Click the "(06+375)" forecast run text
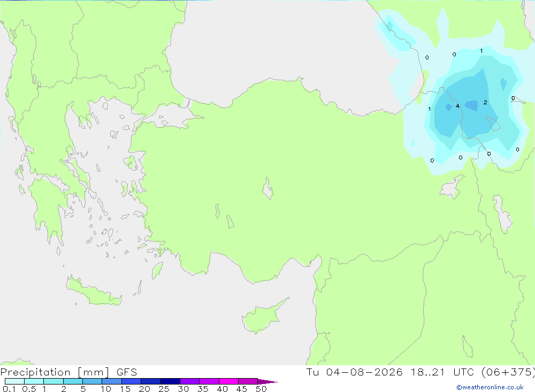Screen dimensions: 535x392 point(508,372)
